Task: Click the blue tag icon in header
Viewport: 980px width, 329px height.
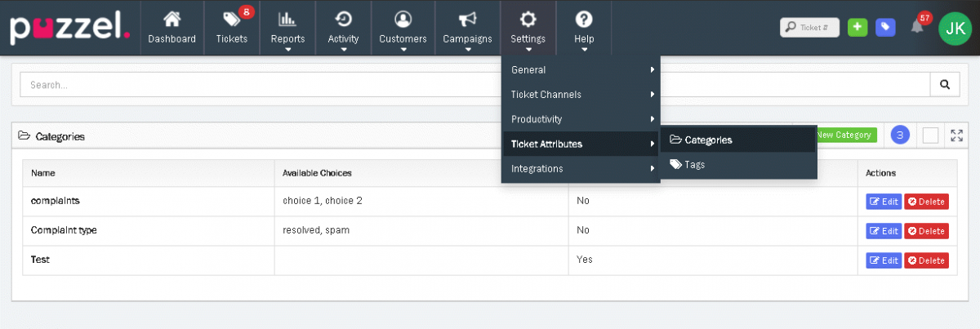Action: point(884,27)
